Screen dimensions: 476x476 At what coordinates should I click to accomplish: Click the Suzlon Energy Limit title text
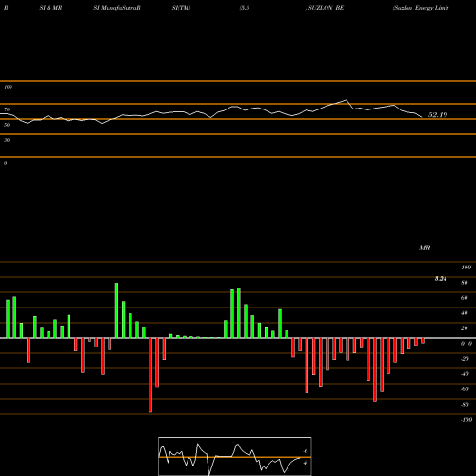click(421, 8)
